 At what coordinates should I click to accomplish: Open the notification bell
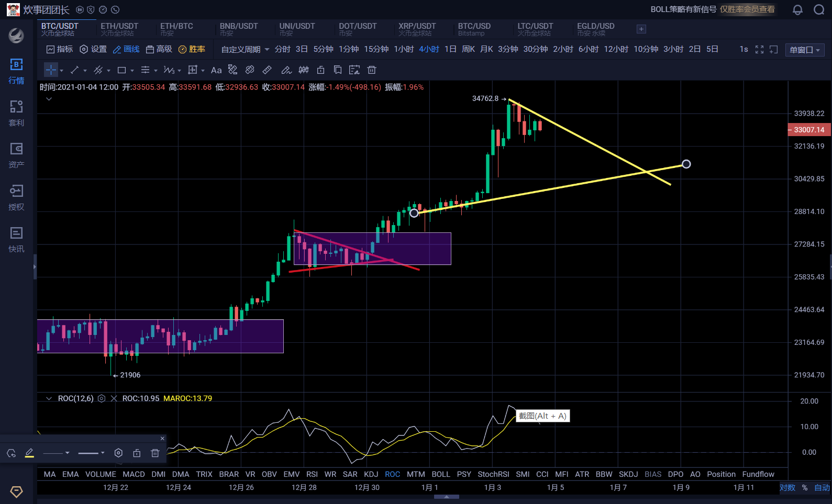click(x=797, y=10)
